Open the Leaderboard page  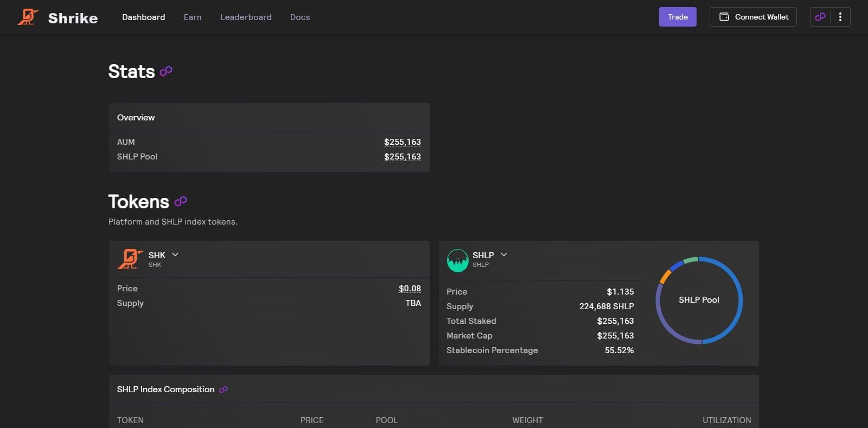(x=246, y=17)
